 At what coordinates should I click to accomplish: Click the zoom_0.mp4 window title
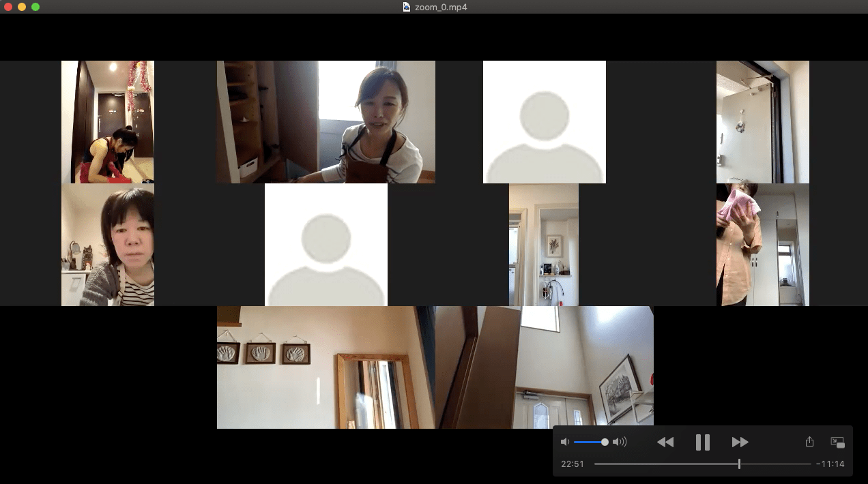pos(441,7)
